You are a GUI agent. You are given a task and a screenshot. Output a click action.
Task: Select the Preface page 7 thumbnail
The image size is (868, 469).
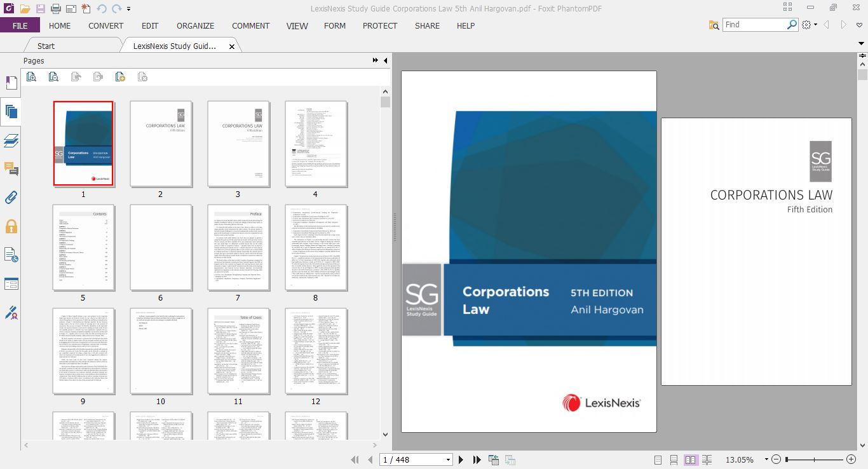(x=238, y=247)
